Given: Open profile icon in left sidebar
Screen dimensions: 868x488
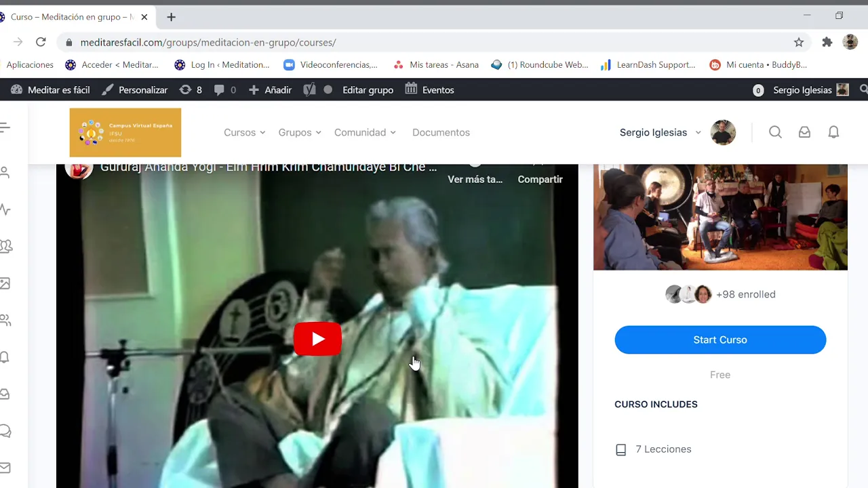Looking at the screenshot, I should coord(5,172).
